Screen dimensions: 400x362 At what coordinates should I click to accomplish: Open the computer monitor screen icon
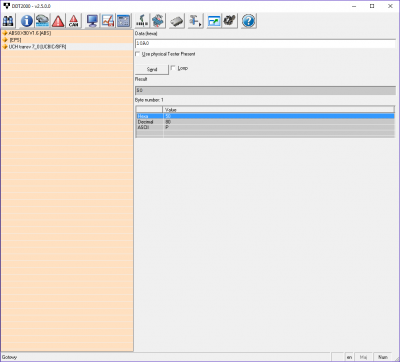[x=92, y=21]
